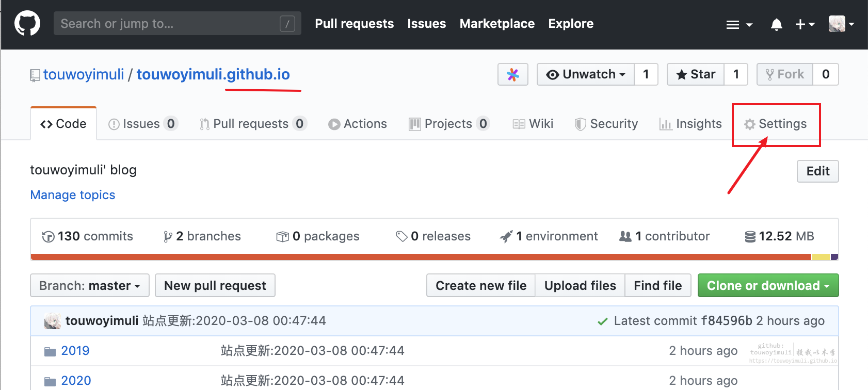Open the touwoyimuli.github.io repository link
Viewport: 868px width, 390px height.
coord(213,74)
